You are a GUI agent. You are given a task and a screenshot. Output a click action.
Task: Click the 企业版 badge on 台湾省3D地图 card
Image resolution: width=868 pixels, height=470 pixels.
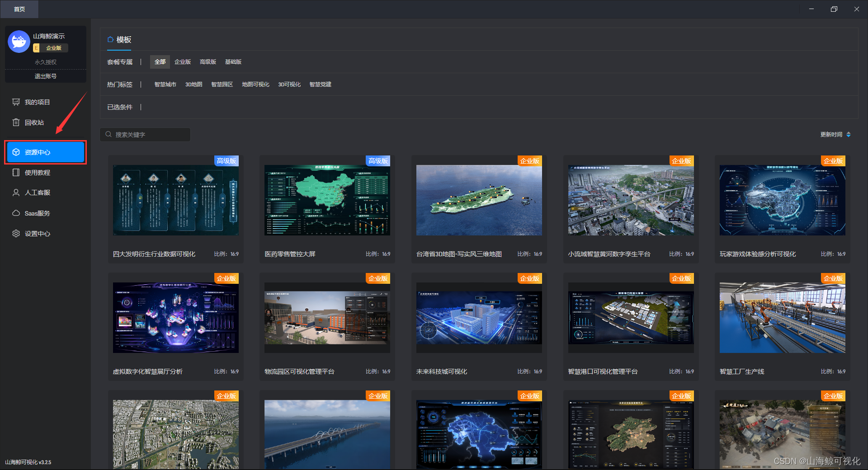pos(530,161)
